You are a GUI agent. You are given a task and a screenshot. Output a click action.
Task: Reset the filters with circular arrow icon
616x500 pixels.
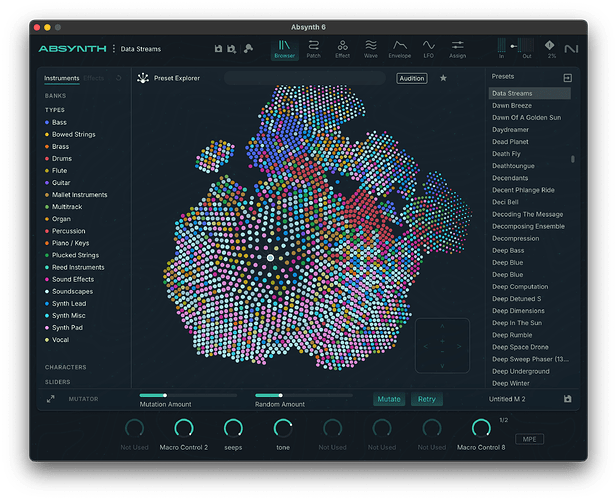[x=119, y=78]
